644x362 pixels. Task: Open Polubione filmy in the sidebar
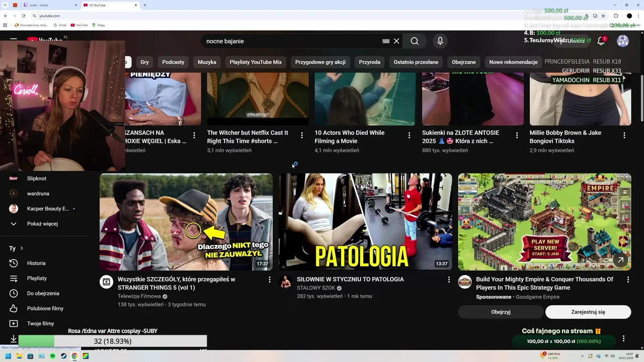pos(45,308)
